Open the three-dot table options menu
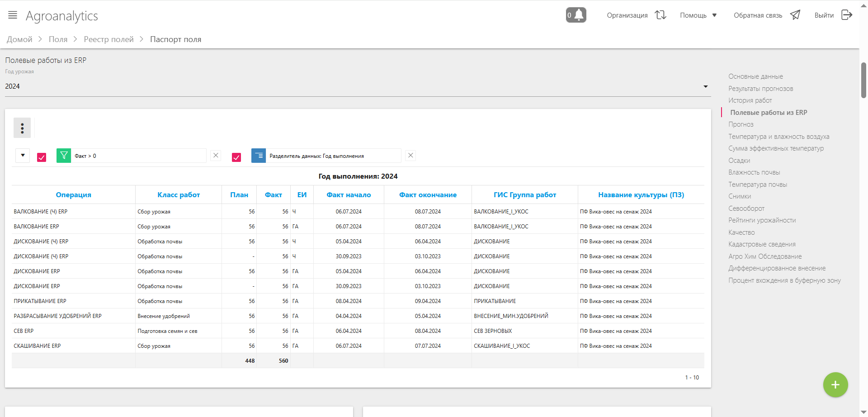This screenshot has height=417, width=868. tap(22, 128)
